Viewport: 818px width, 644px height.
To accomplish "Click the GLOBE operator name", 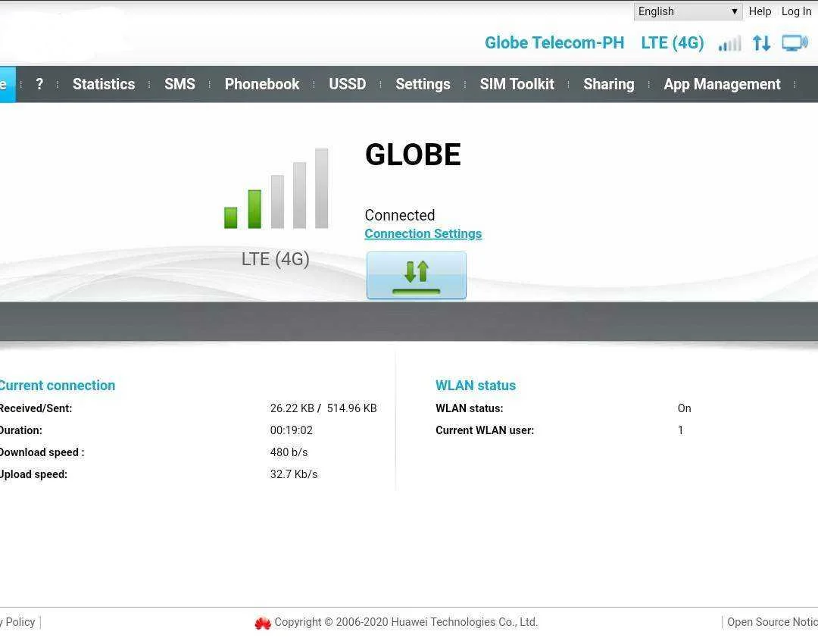I will [x=413, y=155].
